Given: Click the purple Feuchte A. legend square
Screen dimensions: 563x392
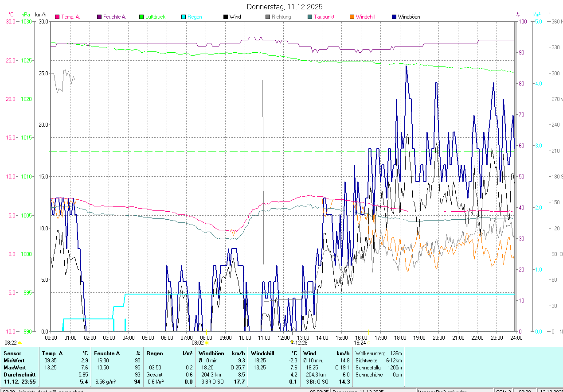Looking at the screenshot, I should pos(99,17).
